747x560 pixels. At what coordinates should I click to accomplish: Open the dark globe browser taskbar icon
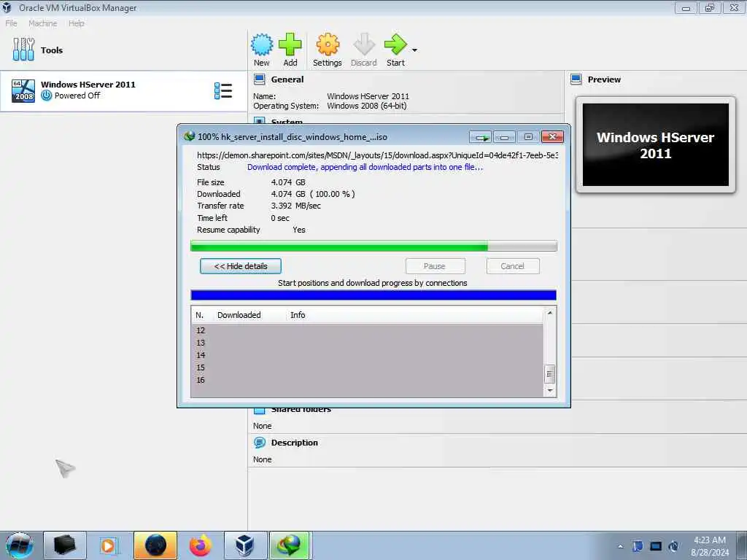coord(155,545)
